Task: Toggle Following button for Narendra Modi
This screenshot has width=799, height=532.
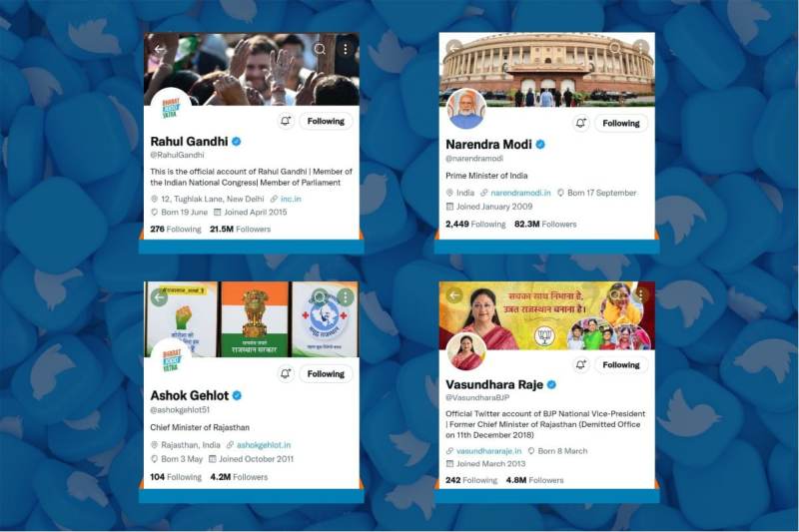Action: coord(620,123)
